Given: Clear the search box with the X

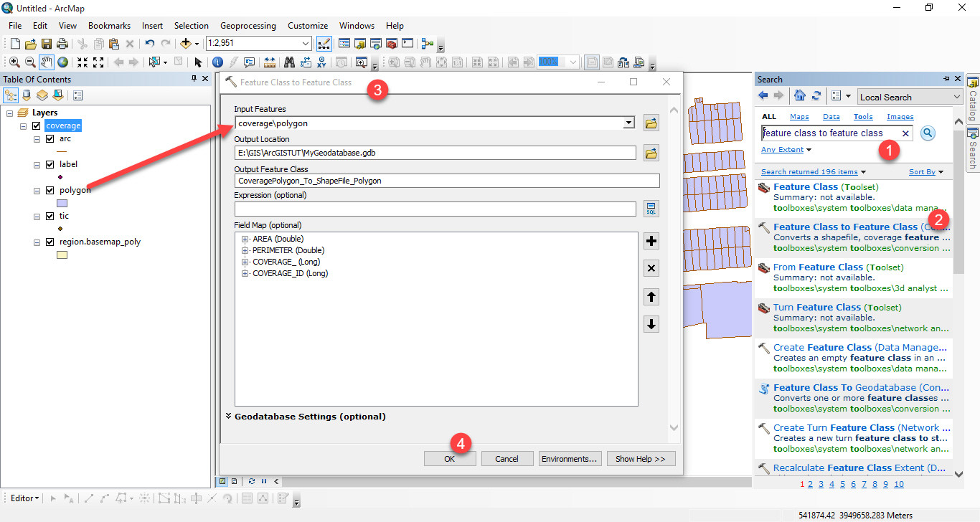Looking at the screenshot, I should [x=905, y=133].
